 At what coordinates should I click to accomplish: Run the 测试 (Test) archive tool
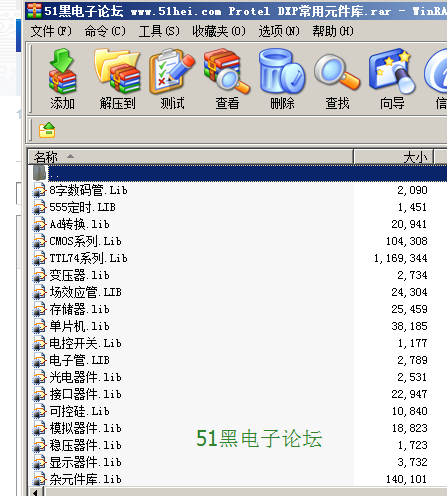click(x=172, y=79)
